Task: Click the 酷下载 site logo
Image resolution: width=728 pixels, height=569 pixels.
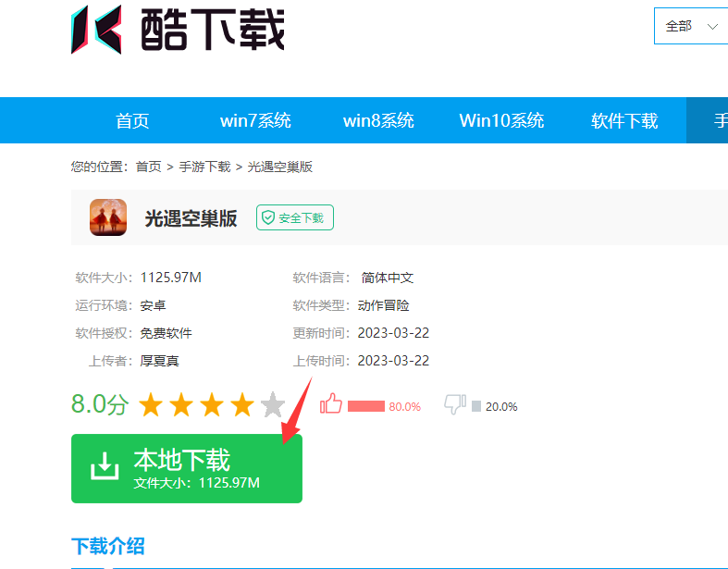Action: pos(178,30)
